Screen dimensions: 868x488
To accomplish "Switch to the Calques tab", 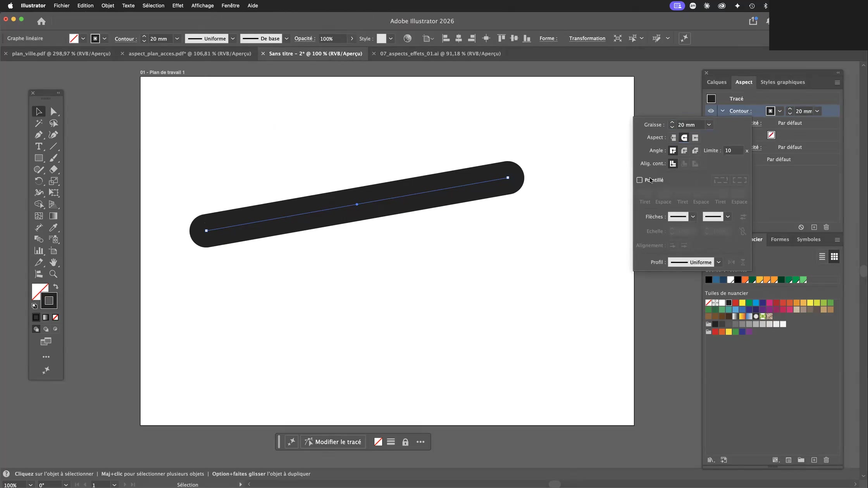I will [x=716, y=82].
